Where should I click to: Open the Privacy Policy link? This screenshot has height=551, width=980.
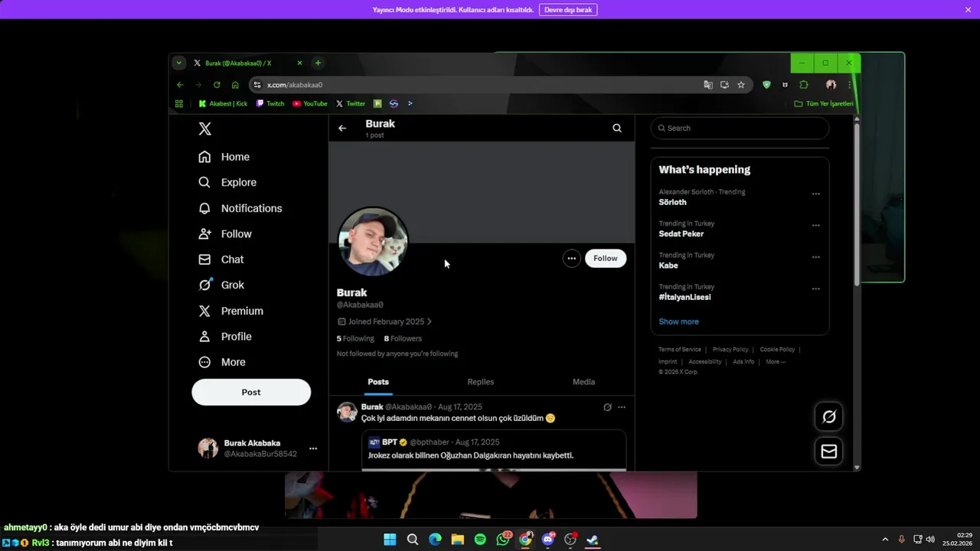click(x=730, y=350)
